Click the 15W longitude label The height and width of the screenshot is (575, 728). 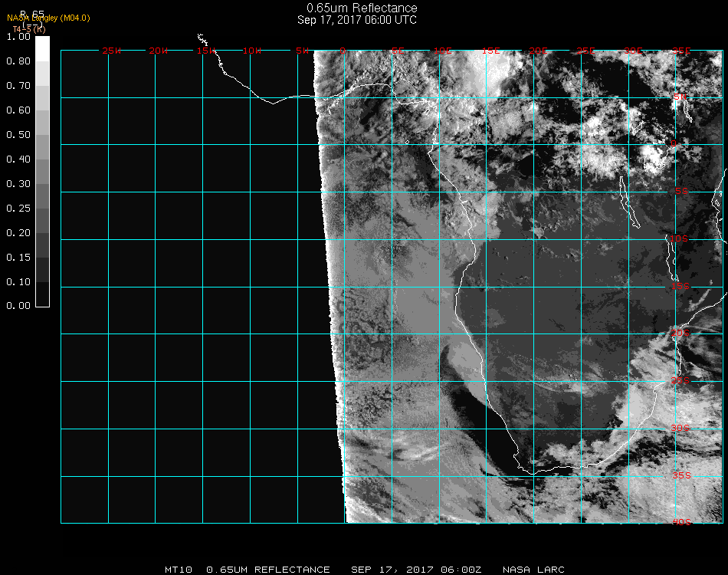pyautogui.click(x=206, y=51)
